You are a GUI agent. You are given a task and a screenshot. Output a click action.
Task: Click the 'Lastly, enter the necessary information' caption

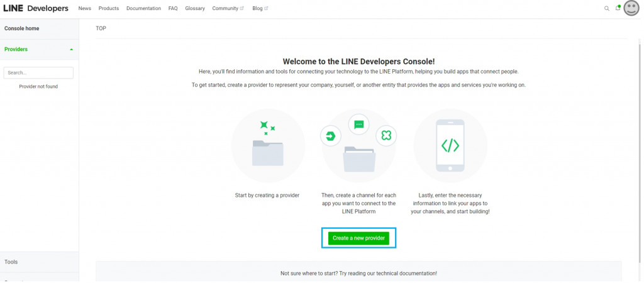[x=450, y=203]
